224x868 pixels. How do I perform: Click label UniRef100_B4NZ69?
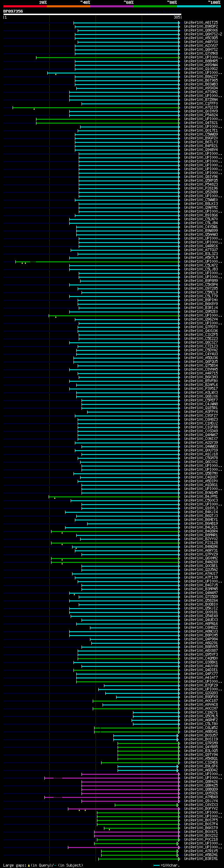(x=201, y=562)
